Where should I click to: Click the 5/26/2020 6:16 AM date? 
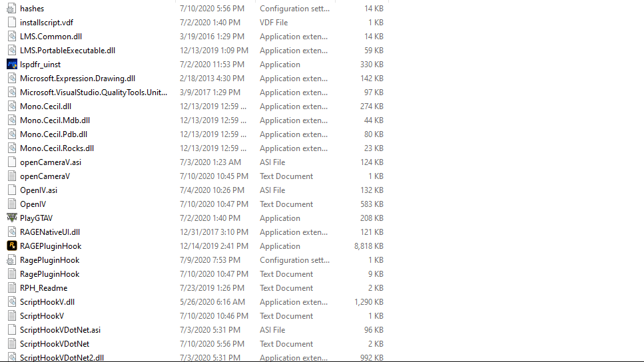pos(212,301)
